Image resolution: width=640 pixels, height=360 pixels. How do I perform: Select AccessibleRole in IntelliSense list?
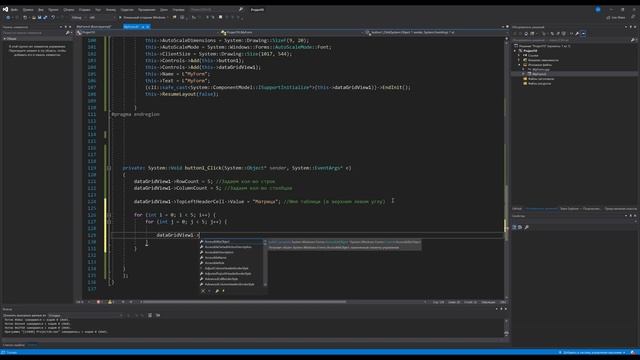pos(231,263)
